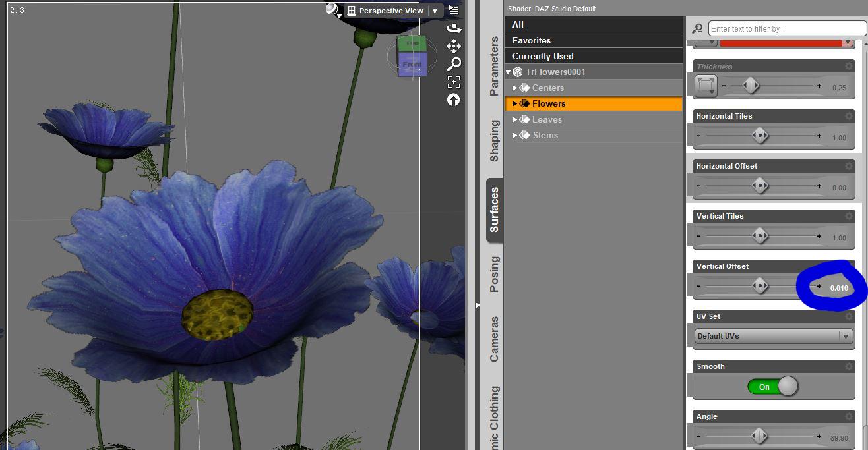Select the Stems surface

point(545,135)
